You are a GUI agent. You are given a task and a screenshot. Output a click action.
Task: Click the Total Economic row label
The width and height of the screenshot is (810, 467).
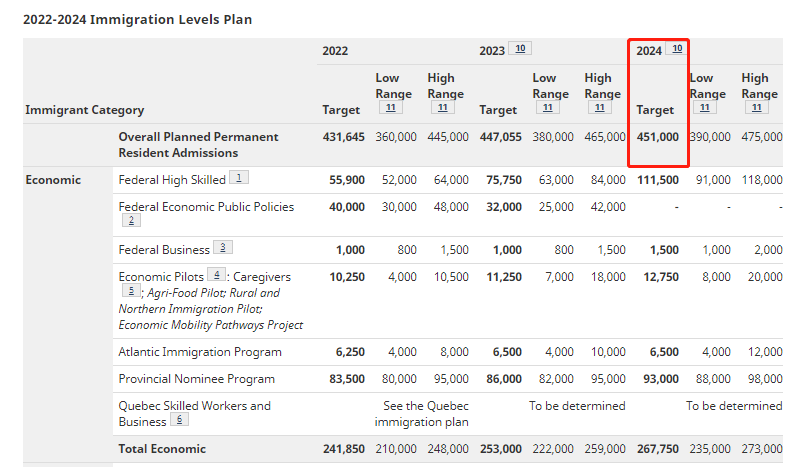[162, 449]
